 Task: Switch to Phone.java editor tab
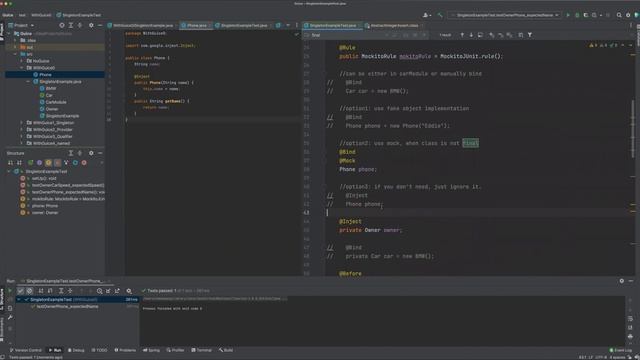[196, 25]
